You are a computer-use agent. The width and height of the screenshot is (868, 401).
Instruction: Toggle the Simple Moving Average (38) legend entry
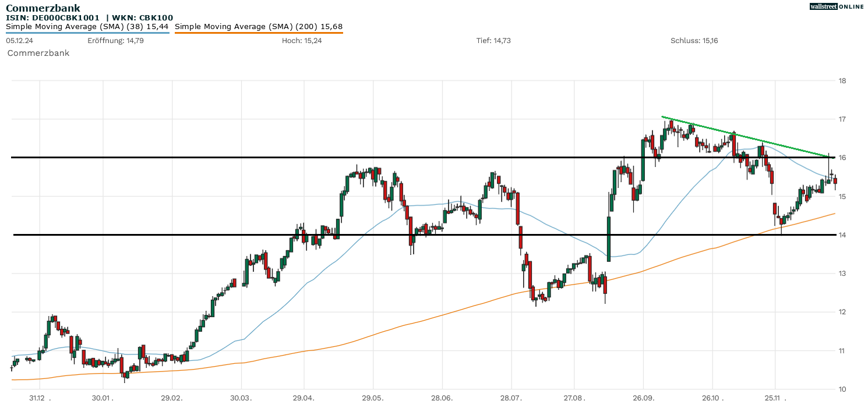pyautogui.click(x=87, y=26)
